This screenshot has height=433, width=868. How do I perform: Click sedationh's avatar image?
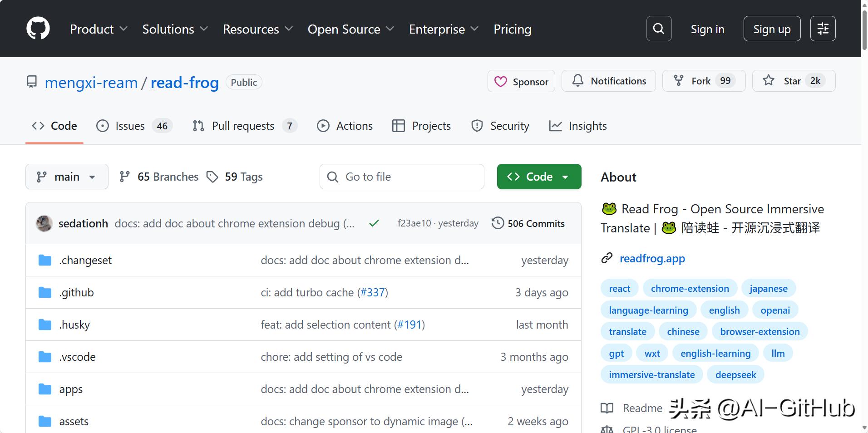44,223
